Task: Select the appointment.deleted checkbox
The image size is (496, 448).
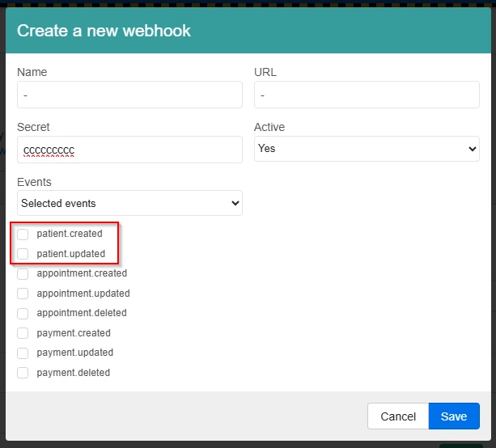Action: tap(23, 314)
